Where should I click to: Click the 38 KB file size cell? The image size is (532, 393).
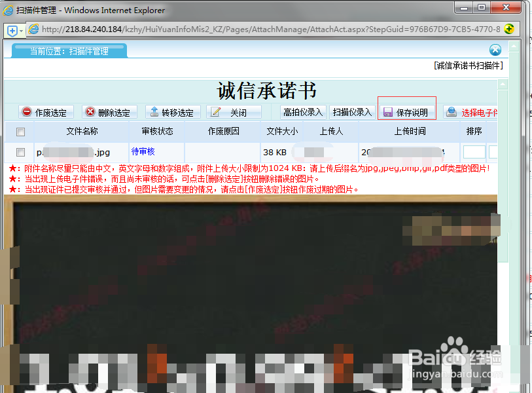click(281, 152)
